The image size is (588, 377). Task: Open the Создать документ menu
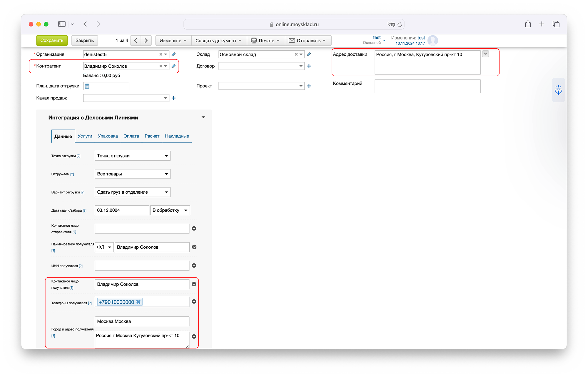(x=218, y=41)
